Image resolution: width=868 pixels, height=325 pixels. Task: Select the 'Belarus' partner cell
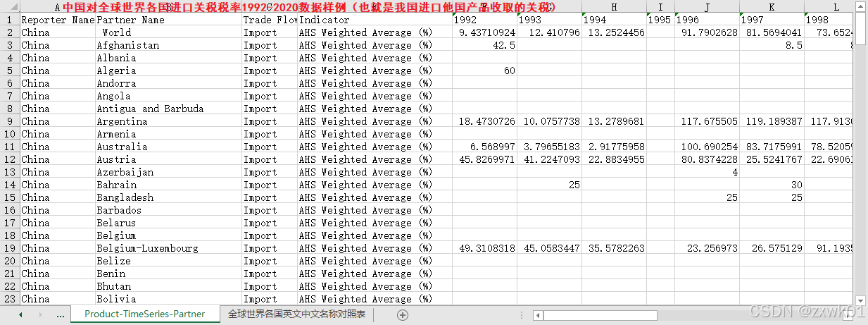pos(168,223)
